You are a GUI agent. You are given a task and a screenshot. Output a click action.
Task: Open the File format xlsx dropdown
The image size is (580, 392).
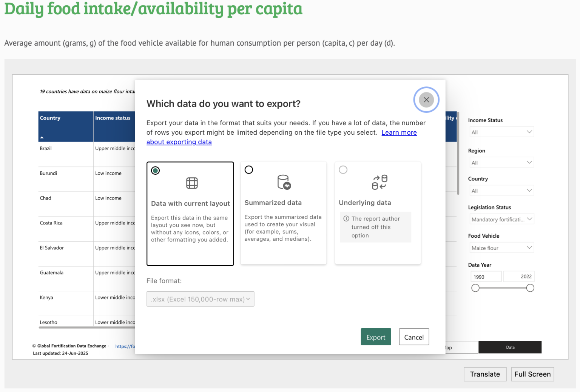point(200,299)
